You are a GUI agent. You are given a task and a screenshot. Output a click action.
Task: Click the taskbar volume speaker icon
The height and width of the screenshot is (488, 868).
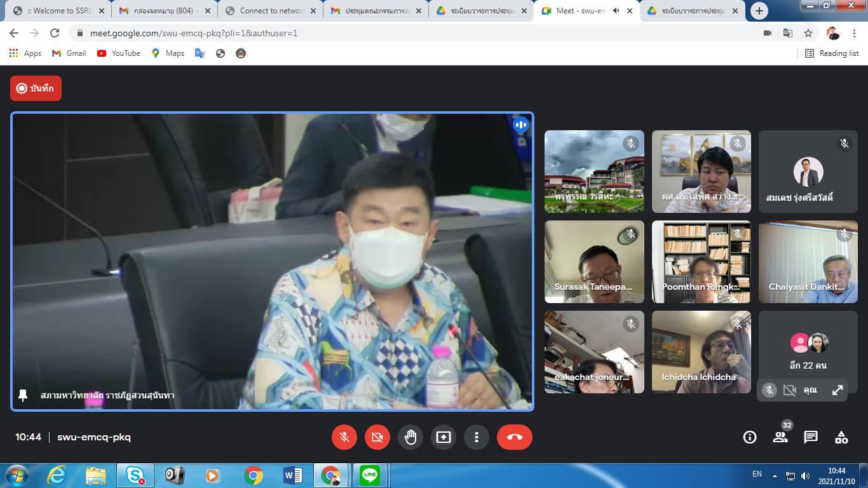point(806,475)
